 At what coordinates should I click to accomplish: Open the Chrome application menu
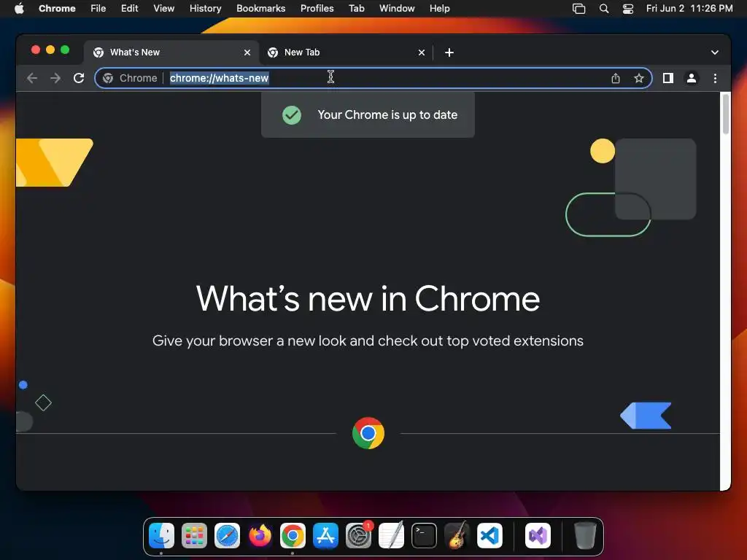[x=57, y=9]
